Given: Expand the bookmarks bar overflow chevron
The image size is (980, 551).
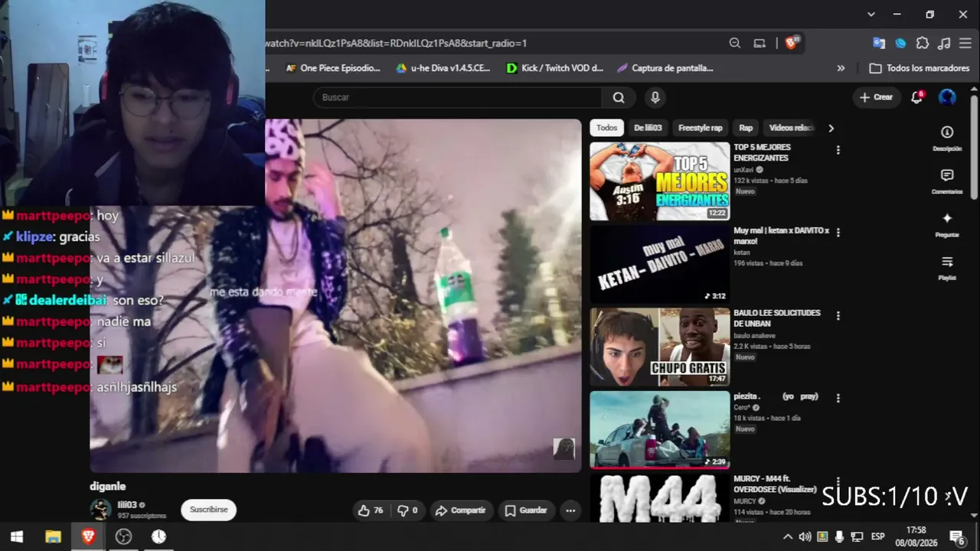Looking at the screenshot, I should pyautogui.click(x=841, y=68).
